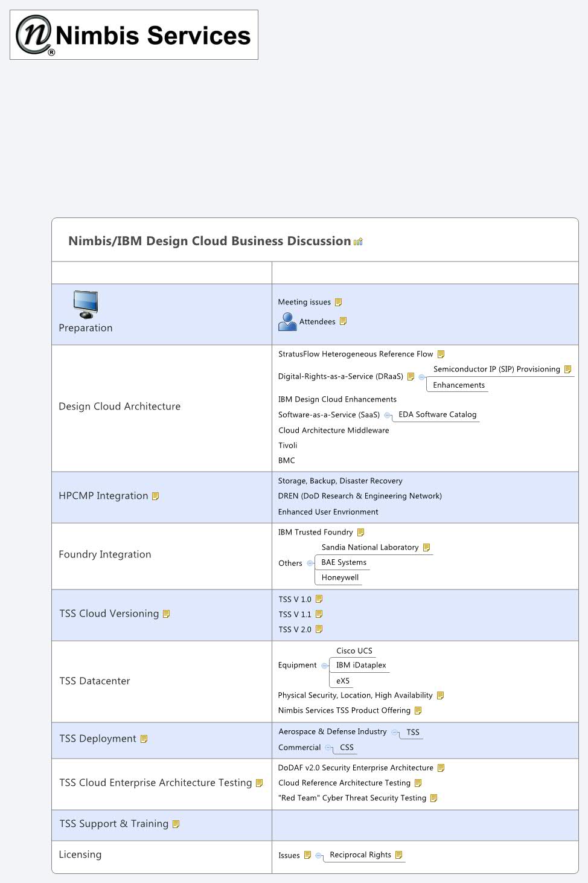The width and height of the screenshot is (588, 883).
Task: Open note icon next to HPCMP Integration
Action: pos(155,496)
